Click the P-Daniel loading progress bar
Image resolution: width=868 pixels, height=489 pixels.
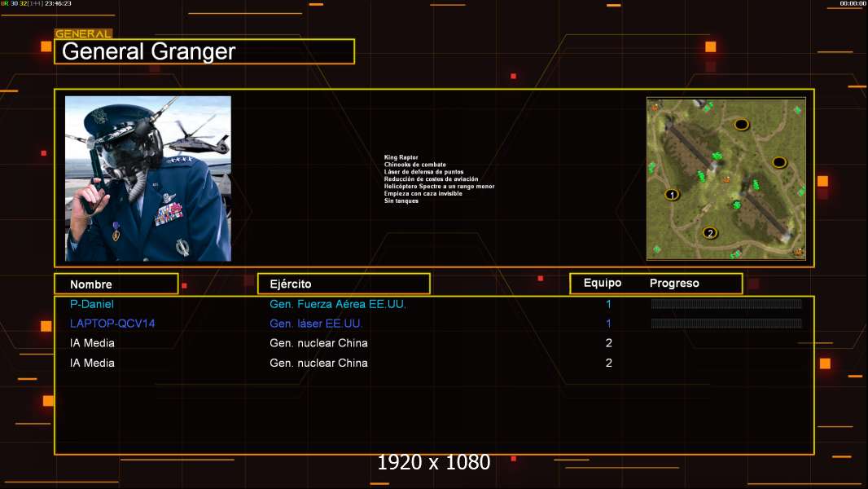point(726,303)
